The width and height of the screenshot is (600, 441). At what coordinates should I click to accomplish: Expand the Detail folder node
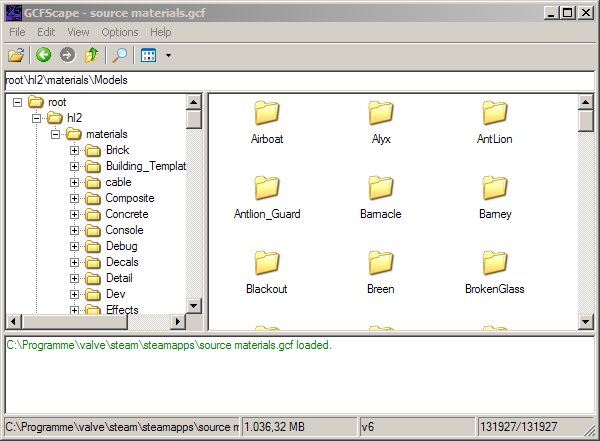75,279
